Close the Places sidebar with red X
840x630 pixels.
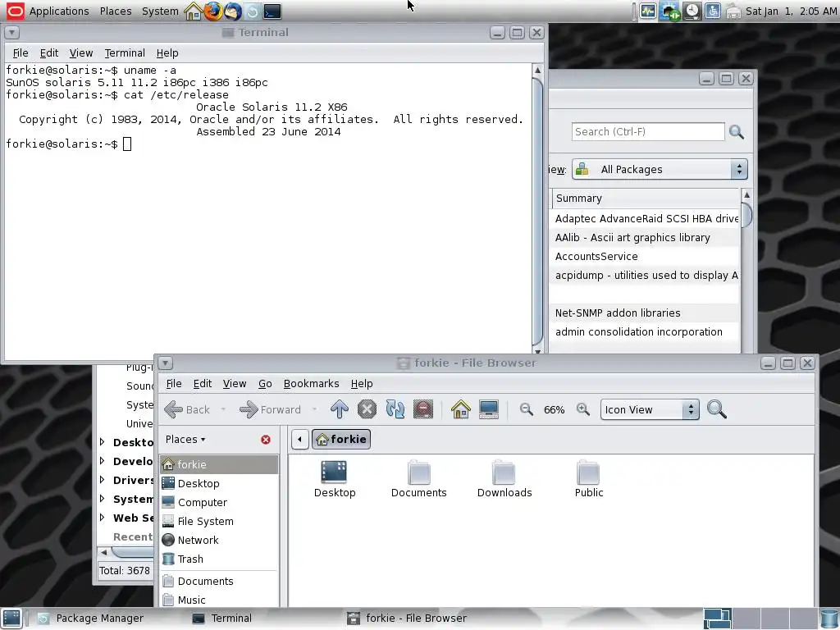(266, 440)
